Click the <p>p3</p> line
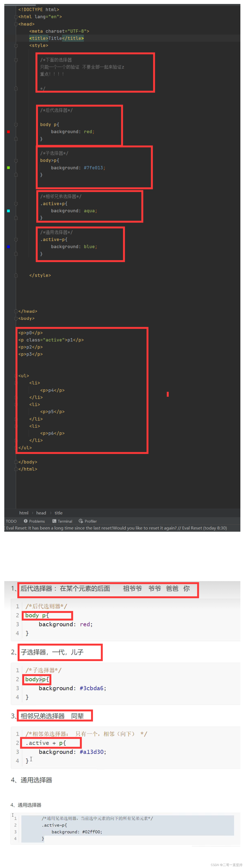The height and width of the screenshot is (868, 245). pos(30,354)
